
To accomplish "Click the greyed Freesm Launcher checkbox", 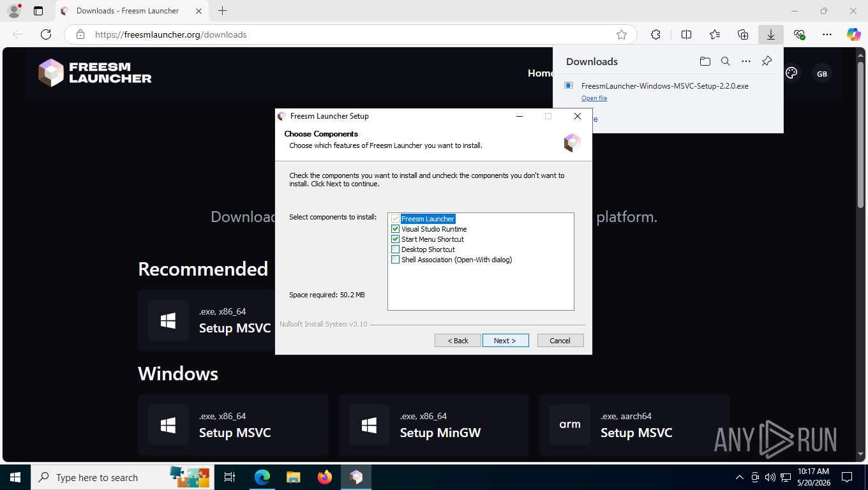I will pyautogui.click(x=395, y=219).
